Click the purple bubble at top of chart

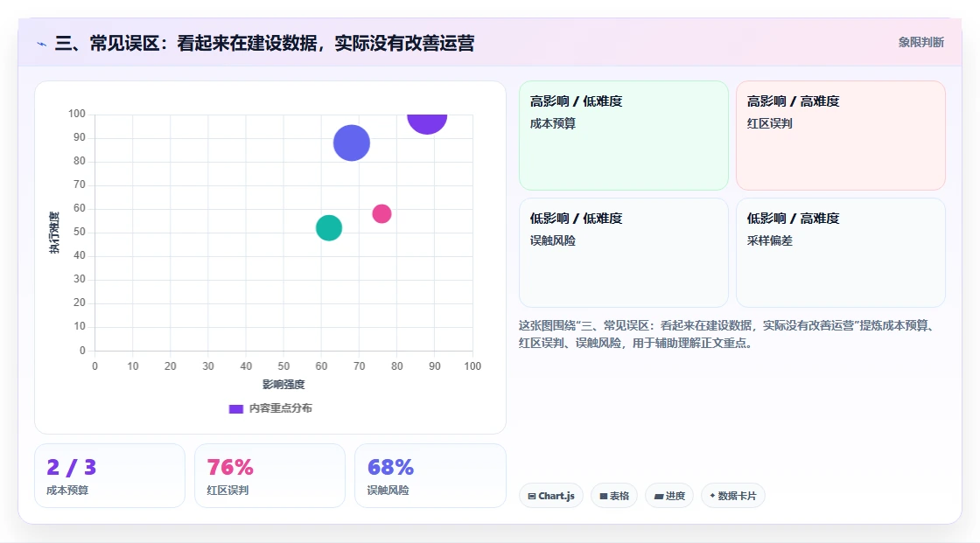tap(427, 123)
